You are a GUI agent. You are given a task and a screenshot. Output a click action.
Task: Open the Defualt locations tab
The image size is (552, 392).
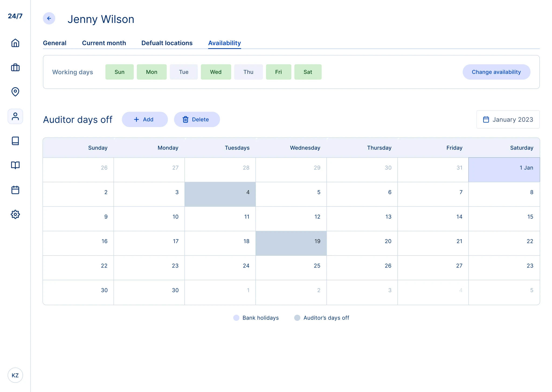167,43
